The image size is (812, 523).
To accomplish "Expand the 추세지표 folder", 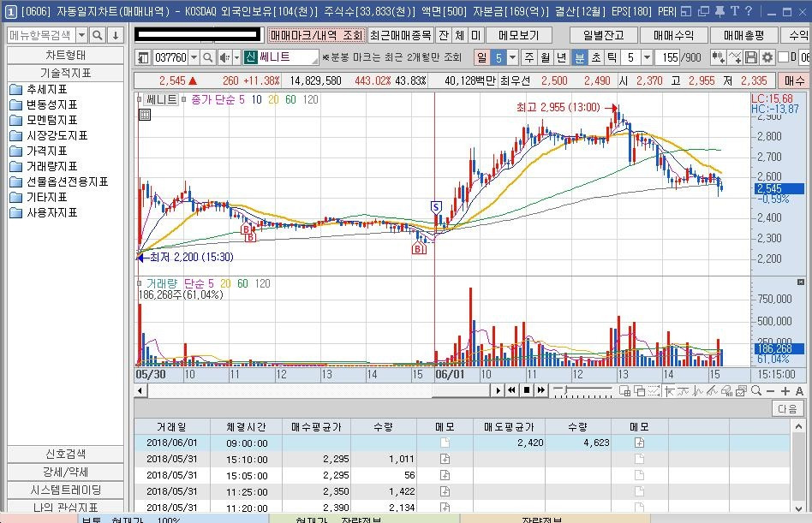I will tap(39, 89).
